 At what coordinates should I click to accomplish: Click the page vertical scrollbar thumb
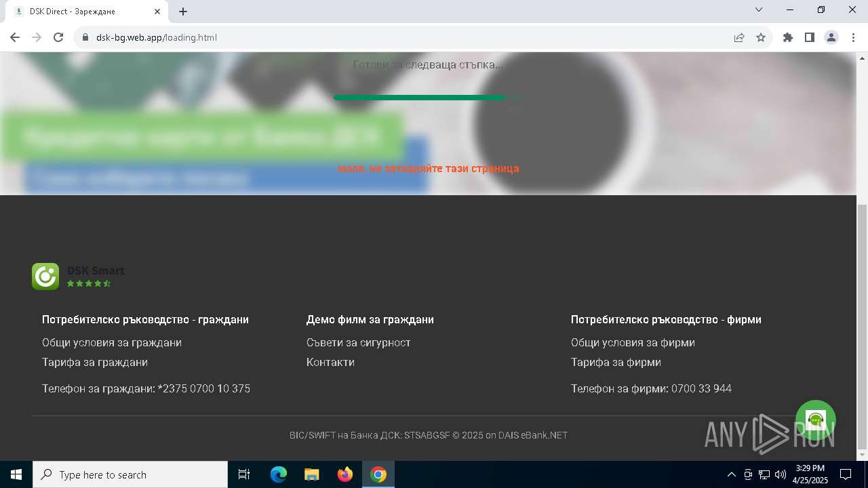click(x=862, y=325)
